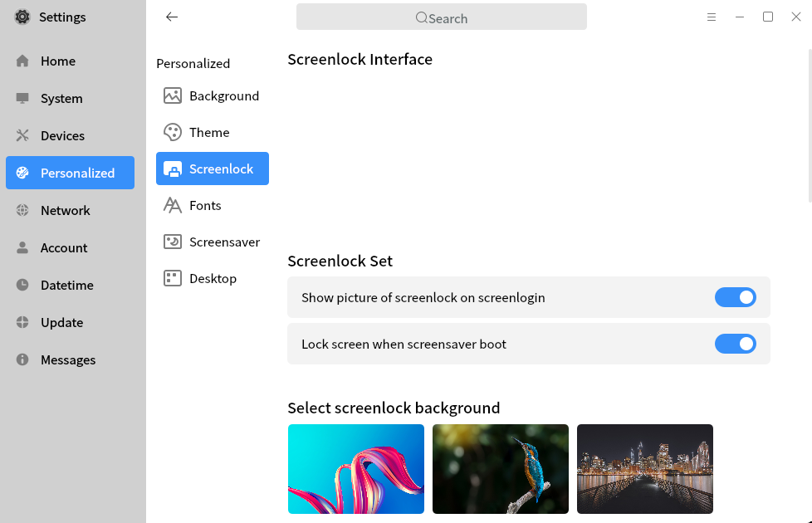This screenshot has height=523, width=812.
Task: Select the Theme palette icon
Action: point(173,132)
